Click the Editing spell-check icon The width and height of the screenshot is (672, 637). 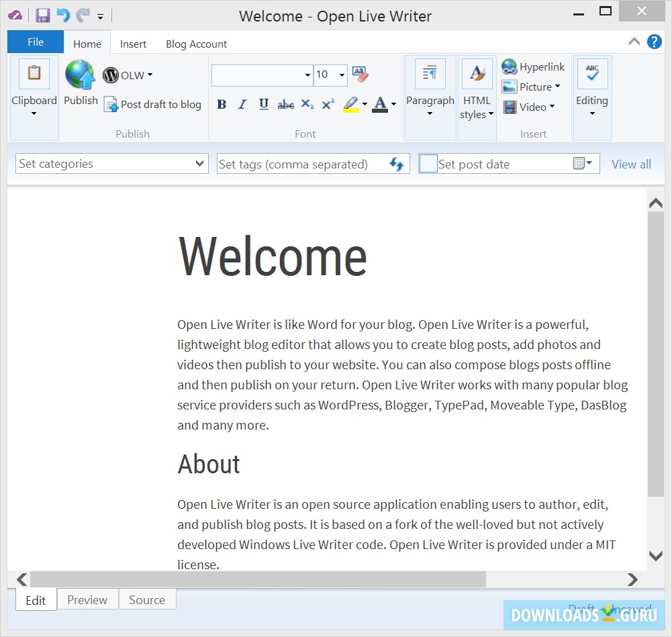tap(591, 73)
